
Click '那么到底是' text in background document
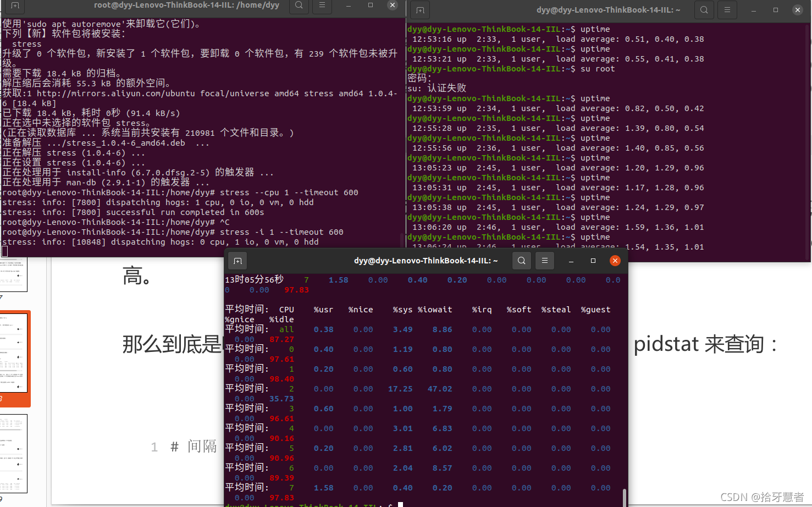tap(172, 344)
